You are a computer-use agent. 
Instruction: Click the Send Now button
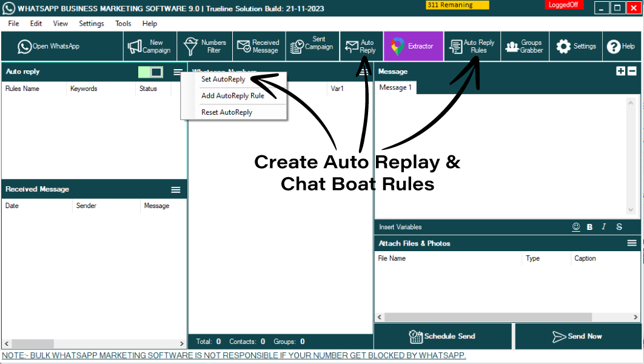coord(578,337)
